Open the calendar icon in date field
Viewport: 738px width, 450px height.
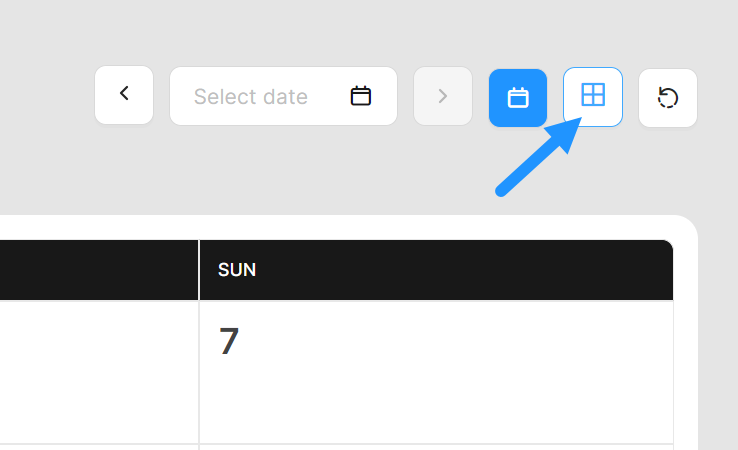point(361,96)
